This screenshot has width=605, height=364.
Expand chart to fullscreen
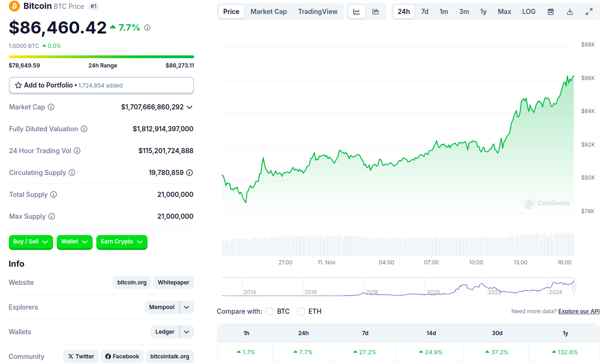pos(589,12)
